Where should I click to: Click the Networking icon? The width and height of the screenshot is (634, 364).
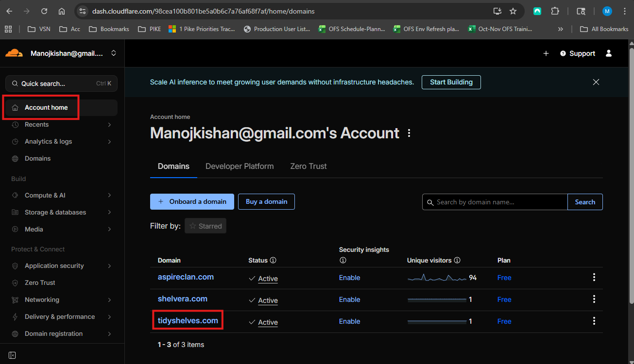coord(15,300)
